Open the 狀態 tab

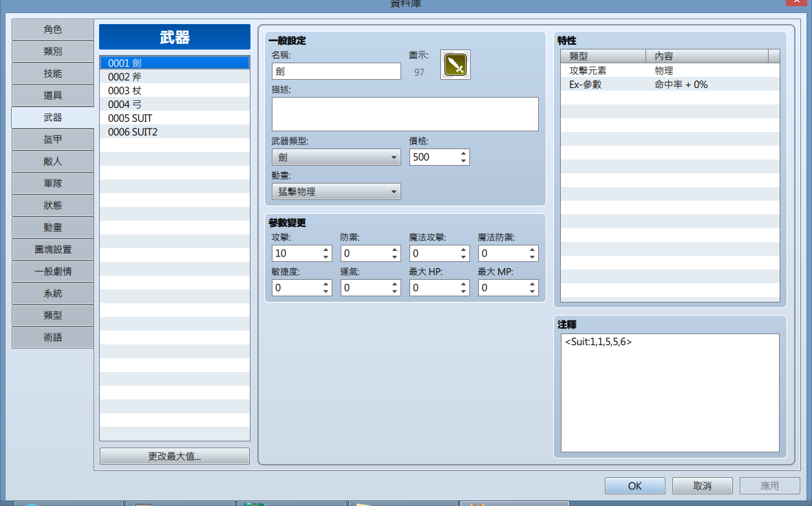[53, 206]
